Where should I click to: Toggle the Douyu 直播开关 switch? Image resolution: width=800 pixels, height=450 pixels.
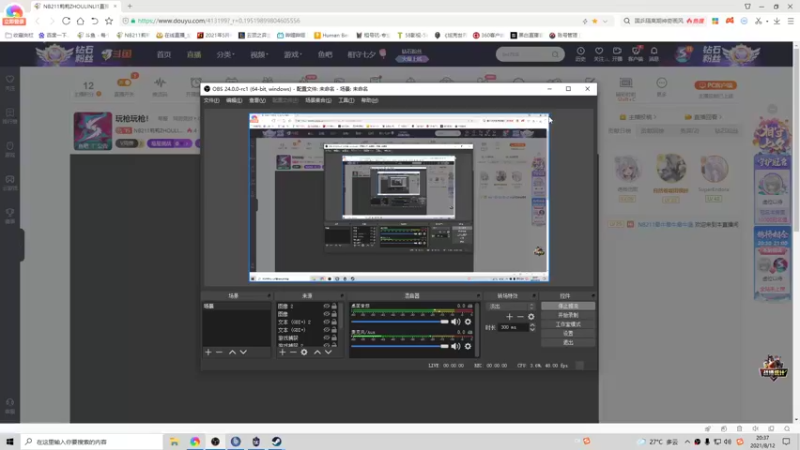click(x=124, y=82)
